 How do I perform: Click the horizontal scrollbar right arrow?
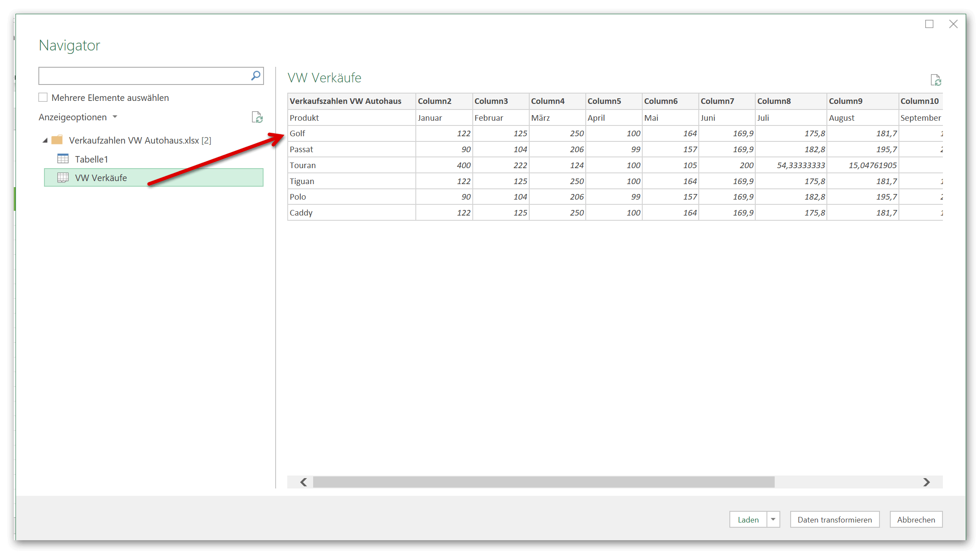point(927,482)
